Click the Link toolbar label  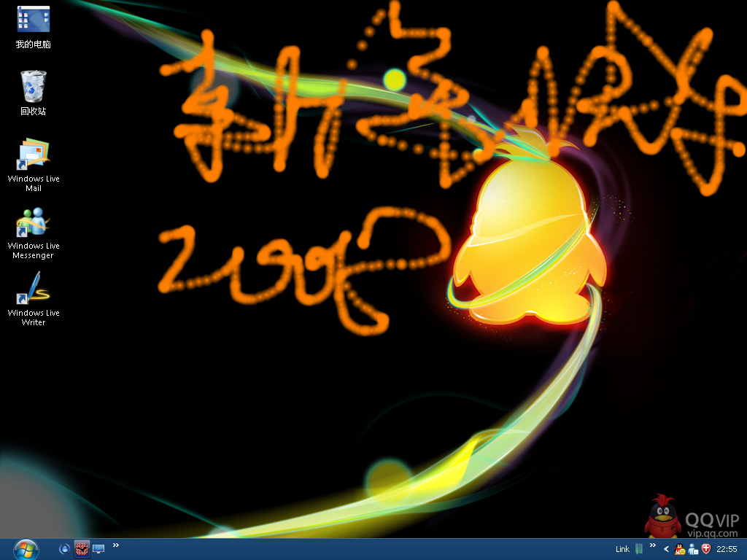(622, 549)
